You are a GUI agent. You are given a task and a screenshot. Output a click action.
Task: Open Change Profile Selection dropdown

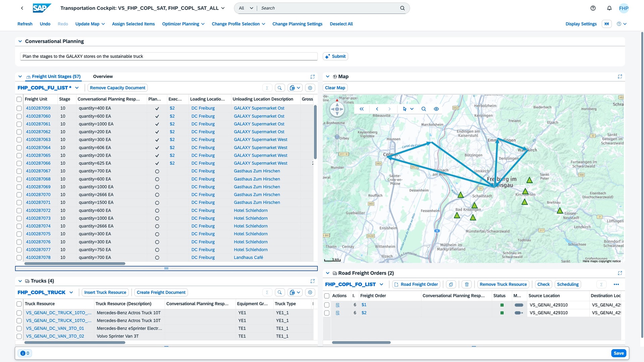pos(238,24)
